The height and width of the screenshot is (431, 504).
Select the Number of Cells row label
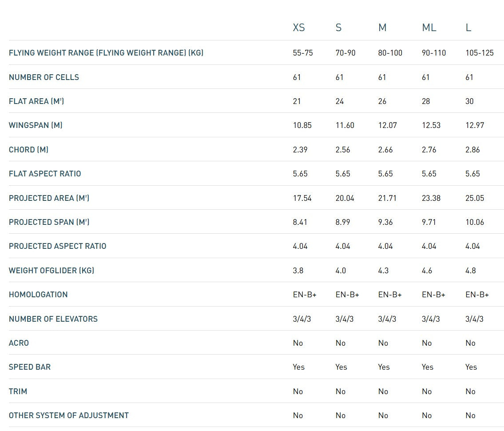[44, 77]
